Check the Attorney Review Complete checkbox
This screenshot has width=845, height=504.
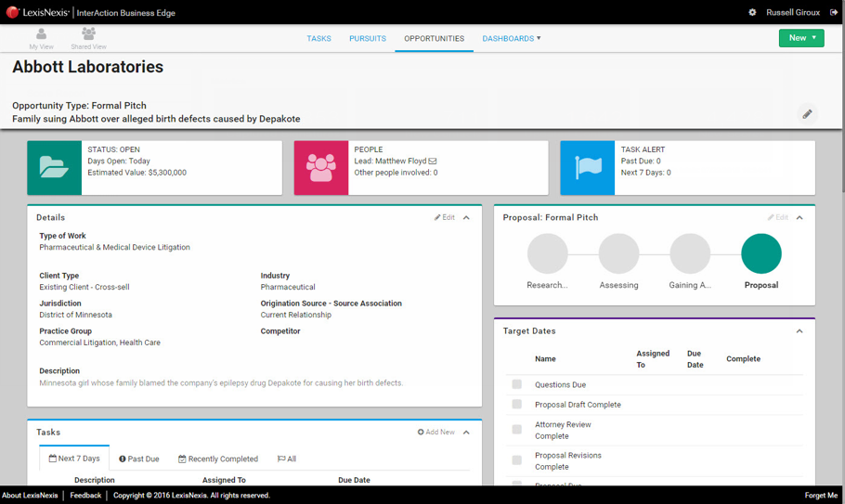(x=517, y=429)
